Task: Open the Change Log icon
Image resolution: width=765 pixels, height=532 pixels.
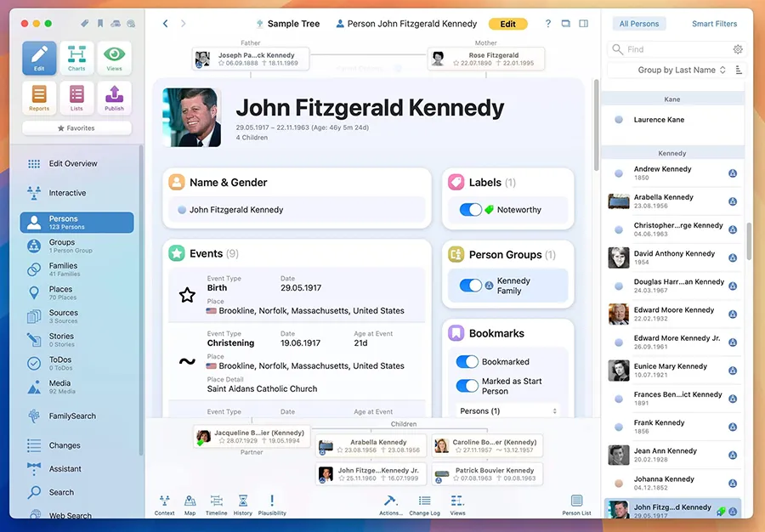Action: 424,504
